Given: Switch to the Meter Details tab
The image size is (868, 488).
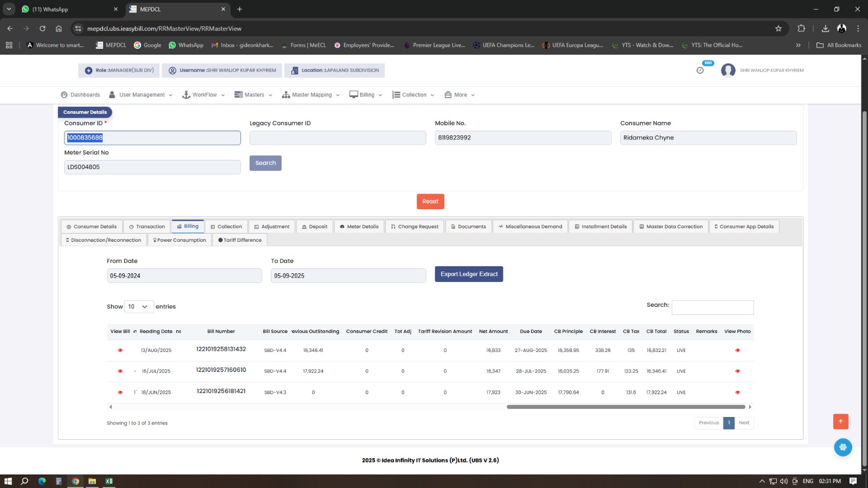Looking at the screenshot, I should pos(359,227).
